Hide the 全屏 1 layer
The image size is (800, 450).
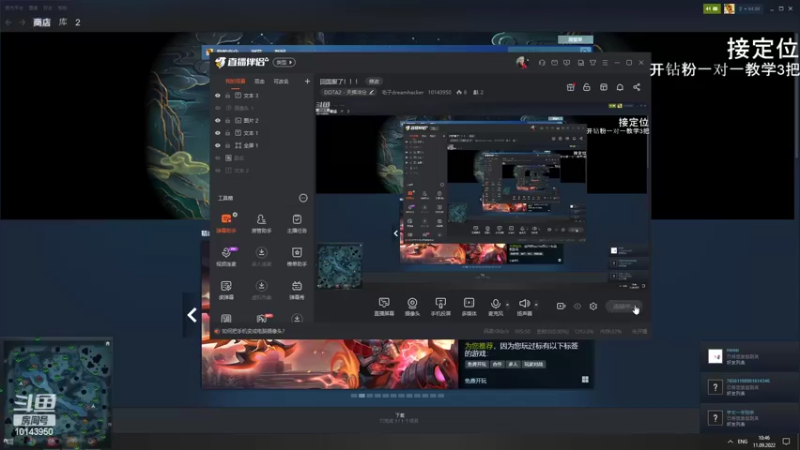(x=218, y=145)
